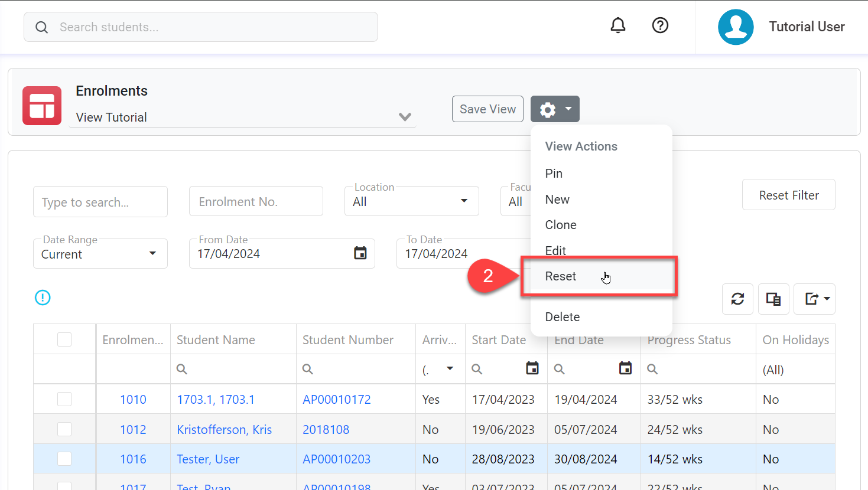Open enrolment number 1016 link
The height and width of the screenshot is (490, 868).
[133, 459]
